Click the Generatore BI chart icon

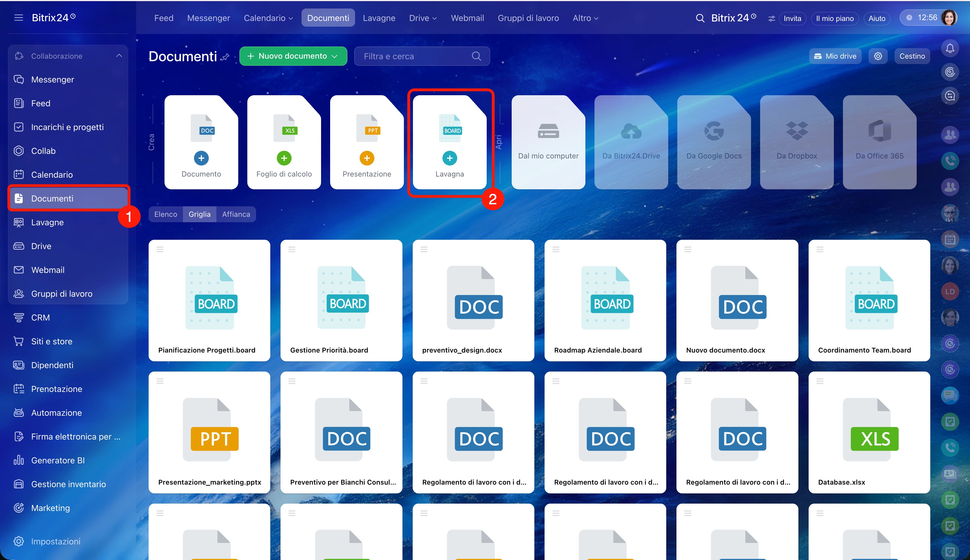(x=19, y=460)
